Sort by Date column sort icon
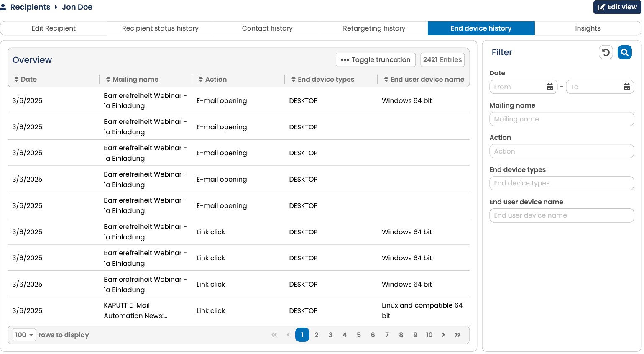The height and width of the screenshot is (354, 644). (x=17, y=79)
